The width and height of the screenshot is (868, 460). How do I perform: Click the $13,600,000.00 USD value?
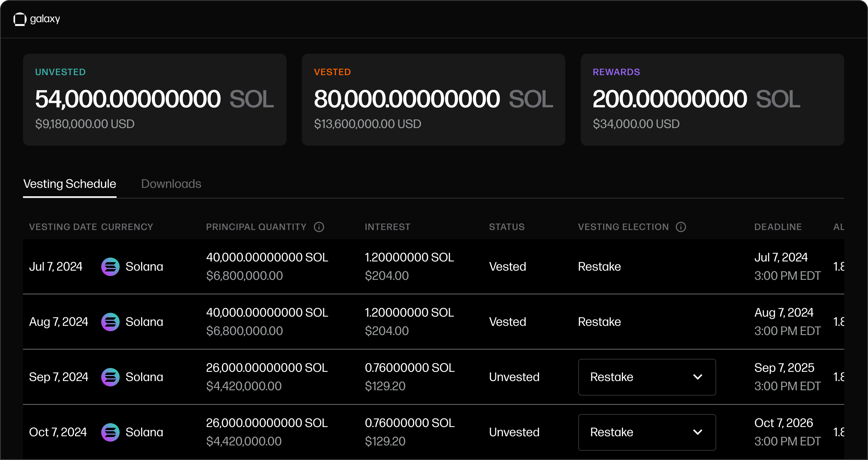368,124
